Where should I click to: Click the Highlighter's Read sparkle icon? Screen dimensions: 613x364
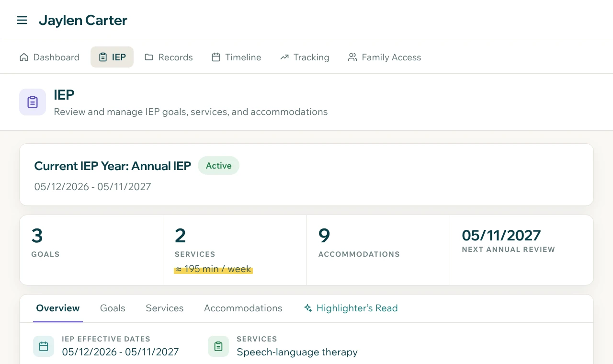click(308, 308)
